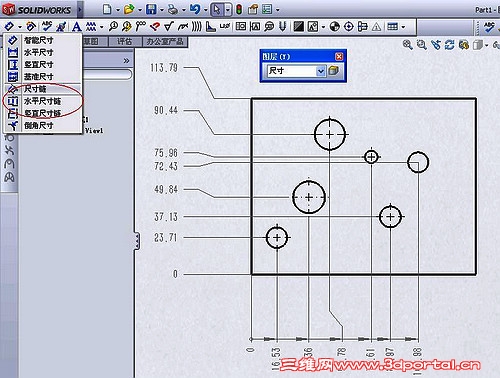Click the 90.44 dimension text
500x378 pixels.
tap(166, 110)
